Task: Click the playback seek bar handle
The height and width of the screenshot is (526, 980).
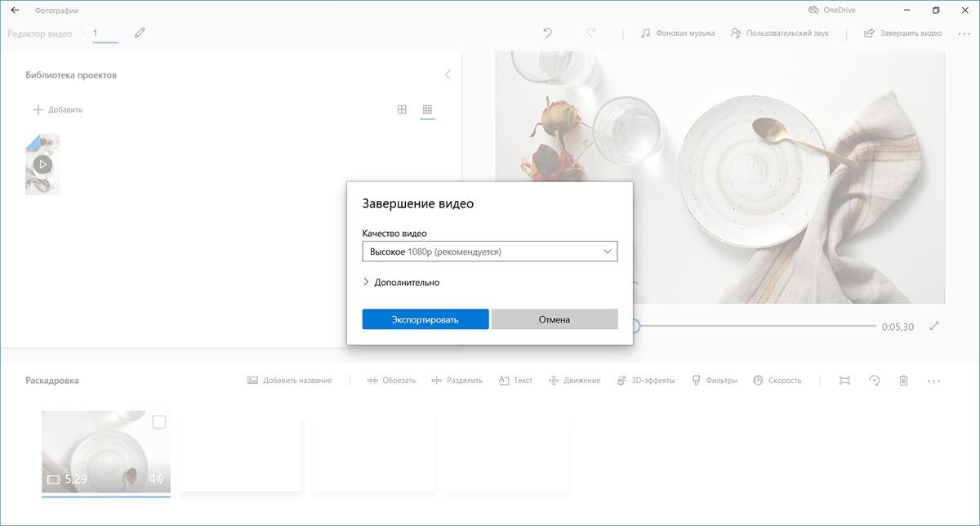Action: click(635, 326)
